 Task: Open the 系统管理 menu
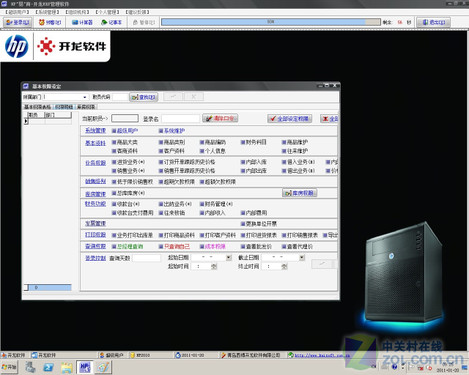(x=47, y=12)
